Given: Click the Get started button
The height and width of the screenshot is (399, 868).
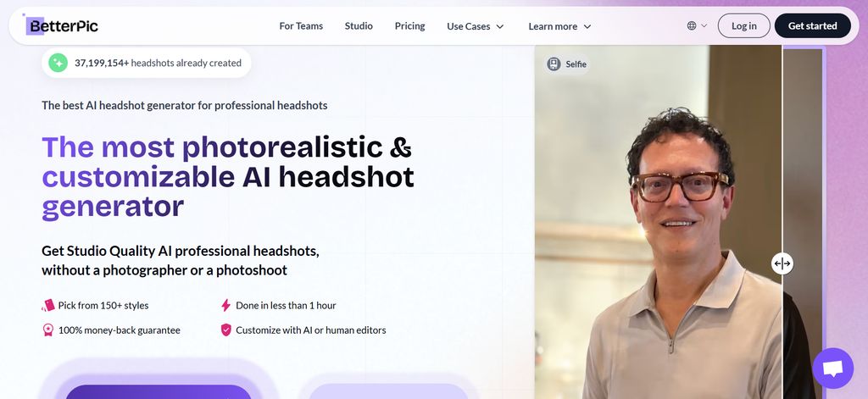Looking at the screenshot, I should (x=812, y=25).
